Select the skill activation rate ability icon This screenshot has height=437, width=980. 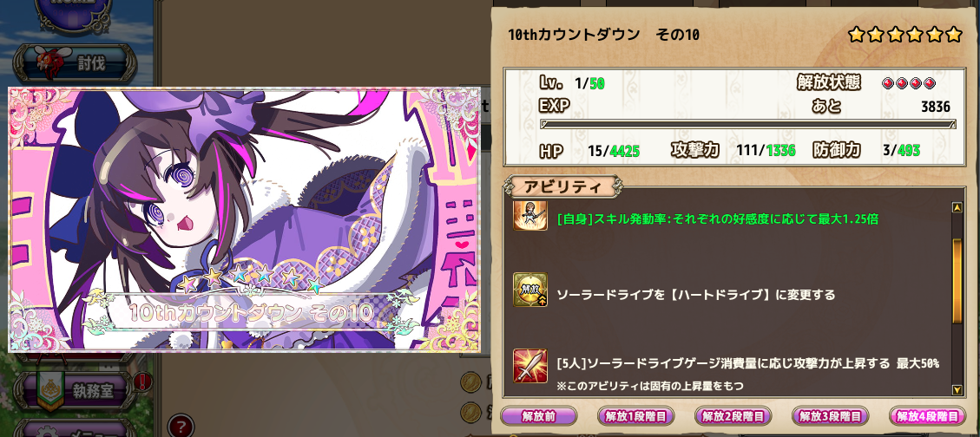[530, 215]
